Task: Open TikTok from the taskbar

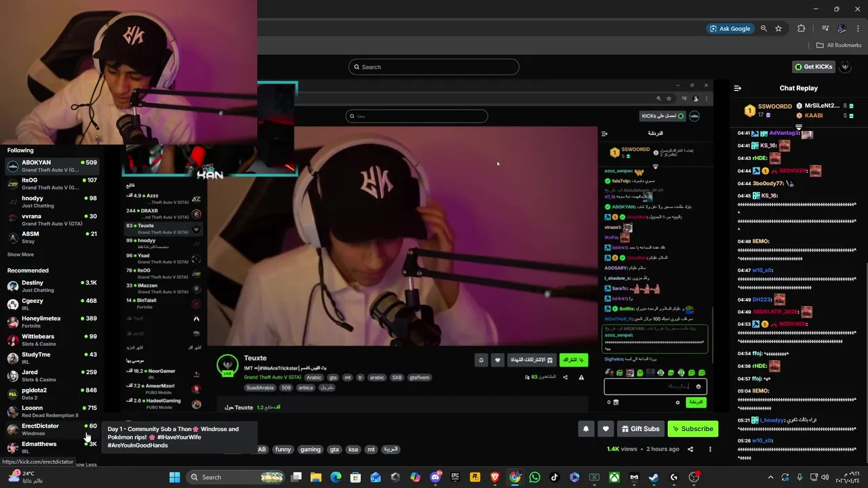Action: point(555,477)
